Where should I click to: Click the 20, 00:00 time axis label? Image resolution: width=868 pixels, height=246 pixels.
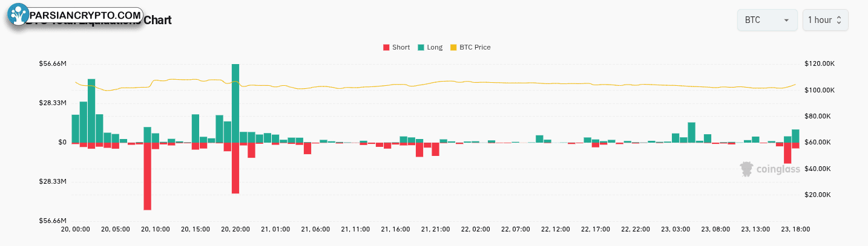click(76, 230)
